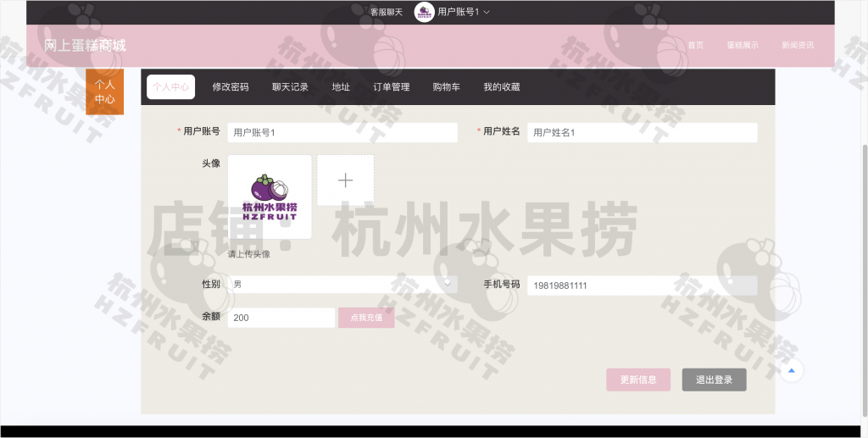Open the 订单管理 order management tab

[392, 86]
